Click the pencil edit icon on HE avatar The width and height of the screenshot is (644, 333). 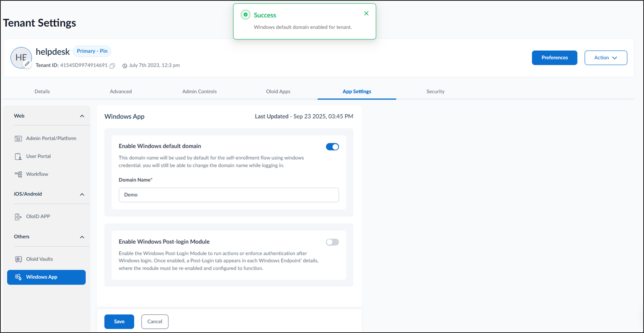[x=27, y=64]
